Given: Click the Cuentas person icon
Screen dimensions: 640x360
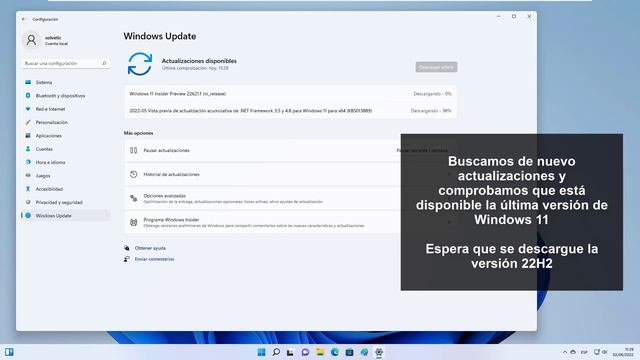Looking at the screenshot, I should tap(28, 149).
